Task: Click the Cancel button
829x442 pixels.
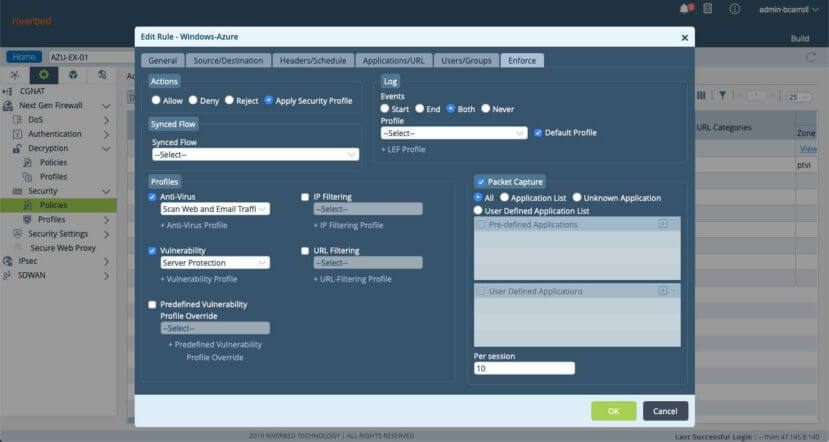Action: coord(665,411)
